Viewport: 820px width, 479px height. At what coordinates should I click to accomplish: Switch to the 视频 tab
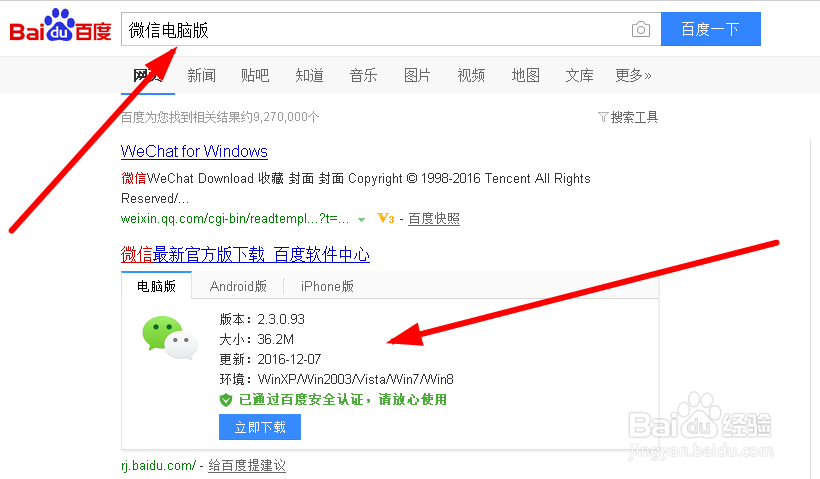point(471,75)
